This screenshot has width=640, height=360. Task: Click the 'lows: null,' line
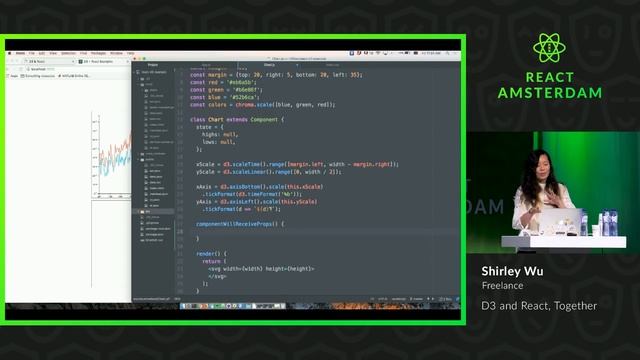[218, 142]
